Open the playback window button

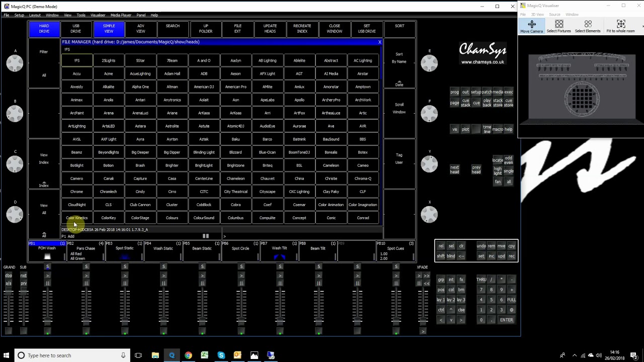(487, 103)
